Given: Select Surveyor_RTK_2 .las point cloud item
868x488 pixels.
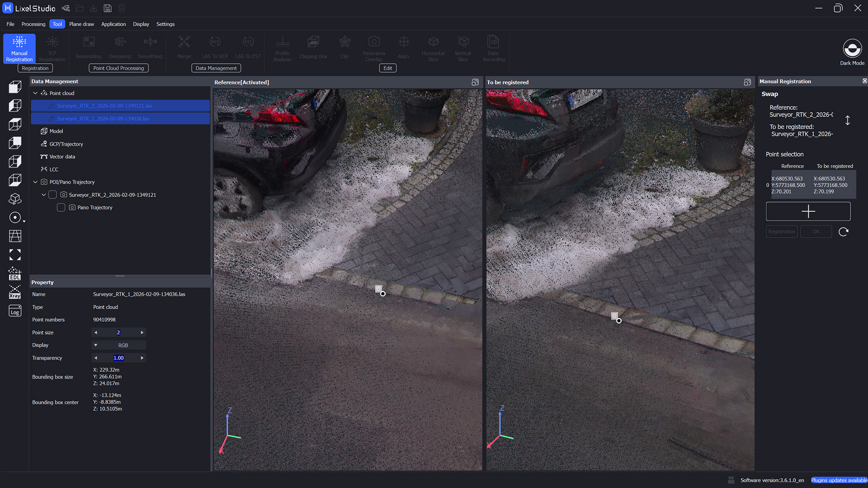Looking at the screenshot, I should 104,106.
